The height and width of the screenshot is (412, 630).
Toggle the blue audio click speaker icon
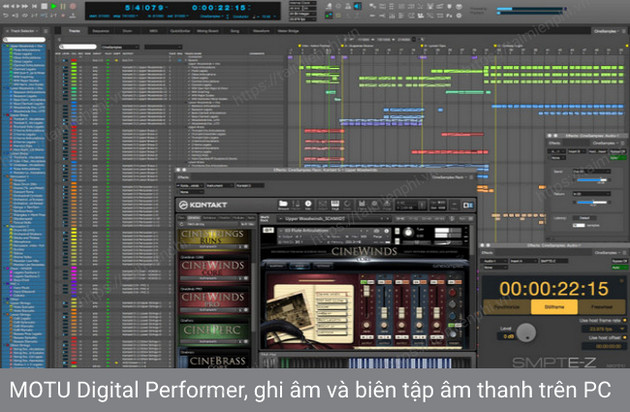pyautogui.click(x=356, y=6)
